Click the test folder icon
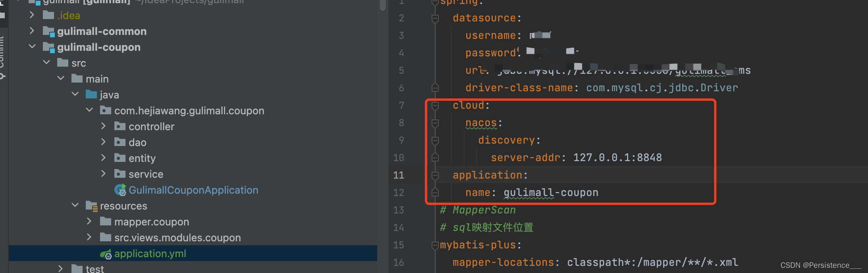Screen dimensions: 868x273 pyautogui.click(x=77, y=269)
